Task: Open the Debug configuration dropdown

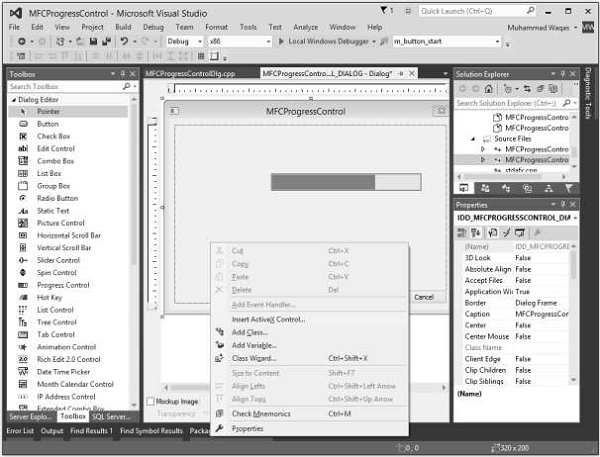Action: (x=184, y=42)
